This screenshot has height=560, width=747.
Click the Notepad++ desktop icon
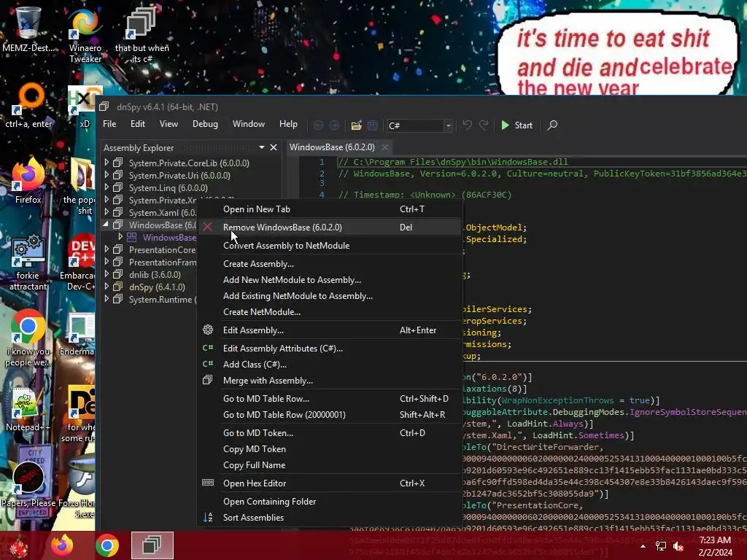[x=28, y=410]
